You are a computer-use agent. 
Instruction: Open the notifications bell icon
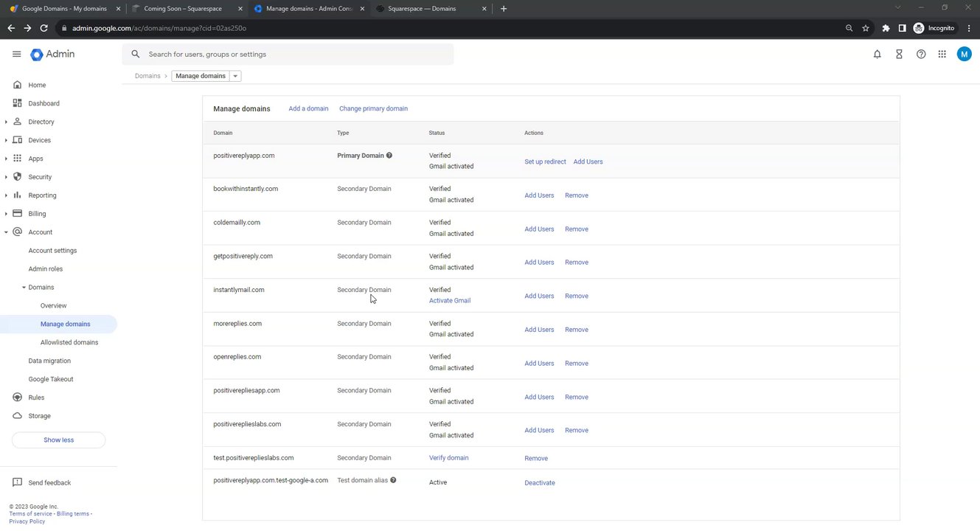[x=877, y=55]
